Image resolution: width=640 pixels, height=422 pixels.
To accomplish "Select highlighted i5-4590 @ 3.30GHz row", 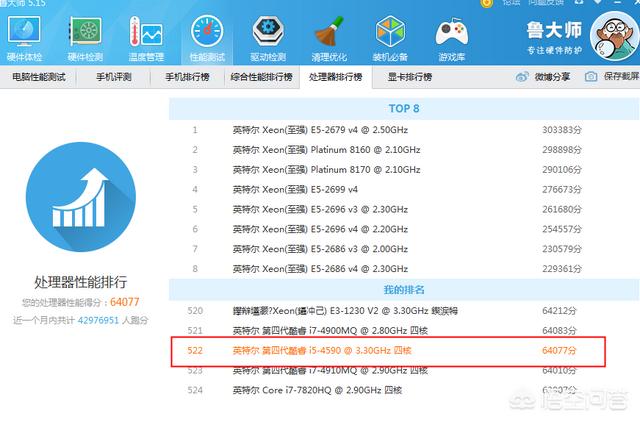I will point(388,351).
